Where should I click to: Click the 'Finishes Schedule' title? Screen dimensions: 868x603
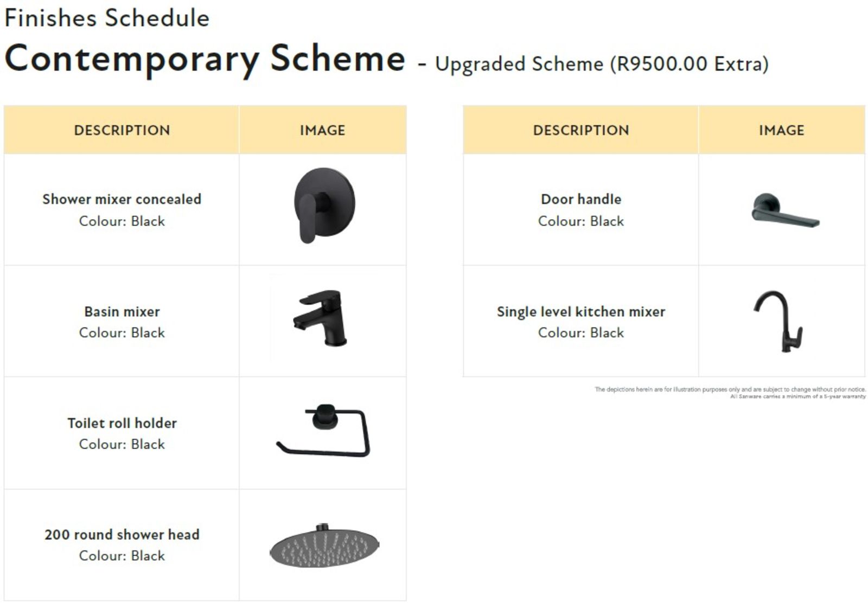[x=107, y=18]
